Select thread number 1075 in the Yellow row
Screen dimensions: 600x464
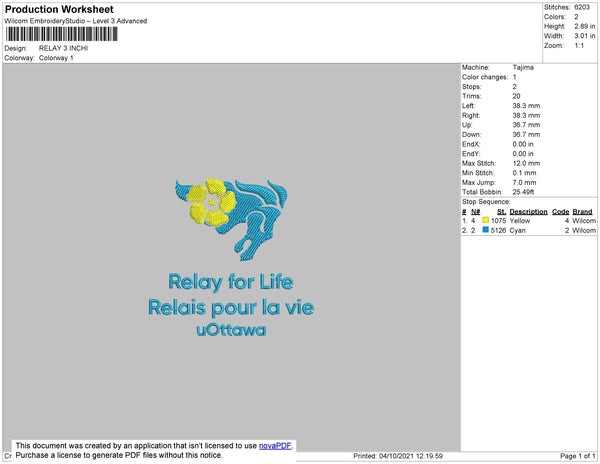click(x=499, y=221)
